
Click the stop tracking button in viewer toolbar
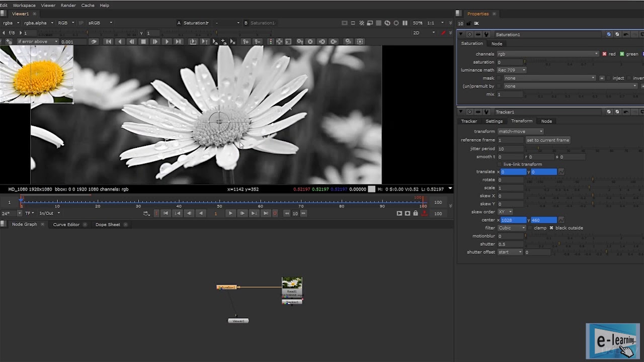143,42
